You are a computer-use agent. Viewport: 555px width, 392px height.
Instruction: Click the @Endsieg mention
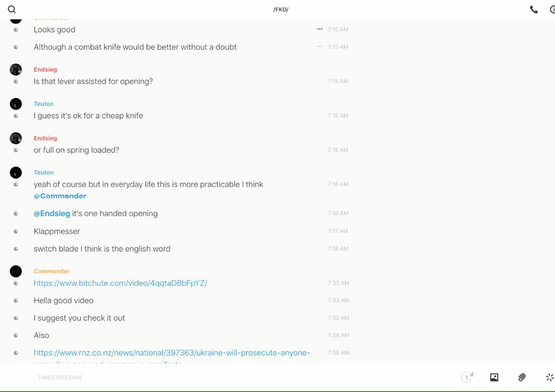click(x=52, y=213)
